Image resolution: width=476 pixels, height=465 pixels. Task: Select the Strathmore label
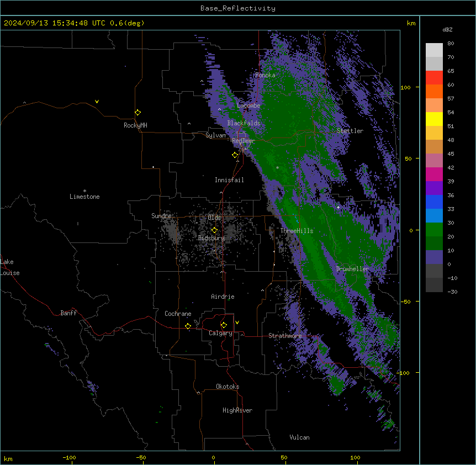pyautogui.click(x=285, y=336)
